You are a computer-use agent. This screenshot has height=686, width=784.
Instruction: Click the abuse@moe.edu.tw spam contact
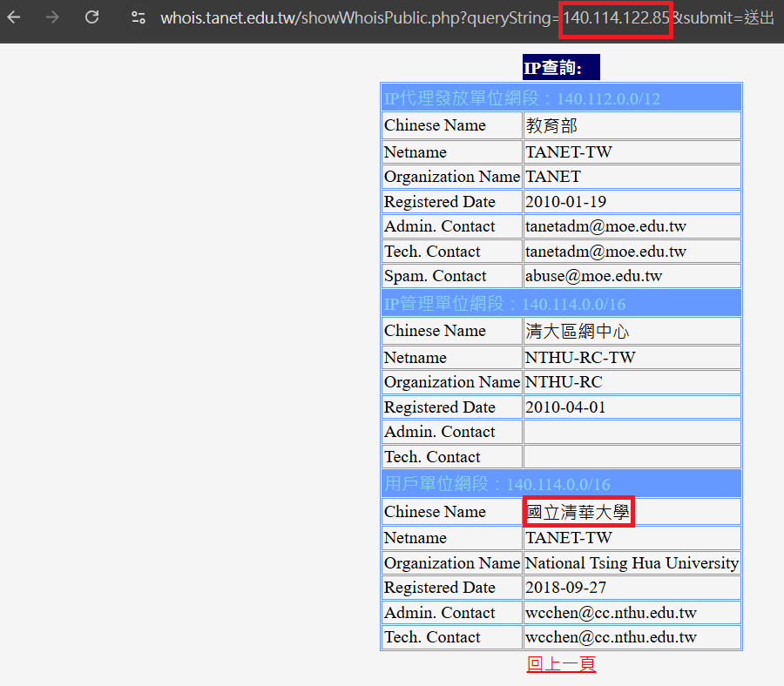pos(632,276)
